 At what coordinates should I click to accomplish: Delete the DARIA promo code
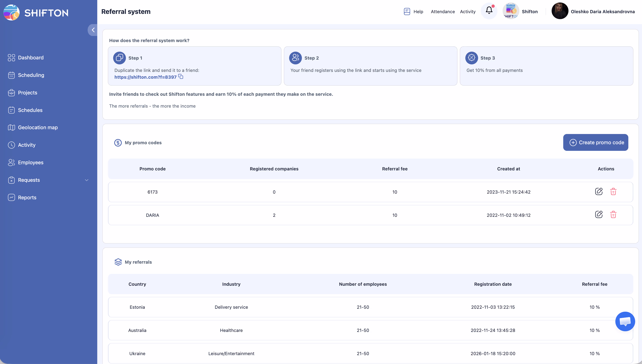pos(613,215)
